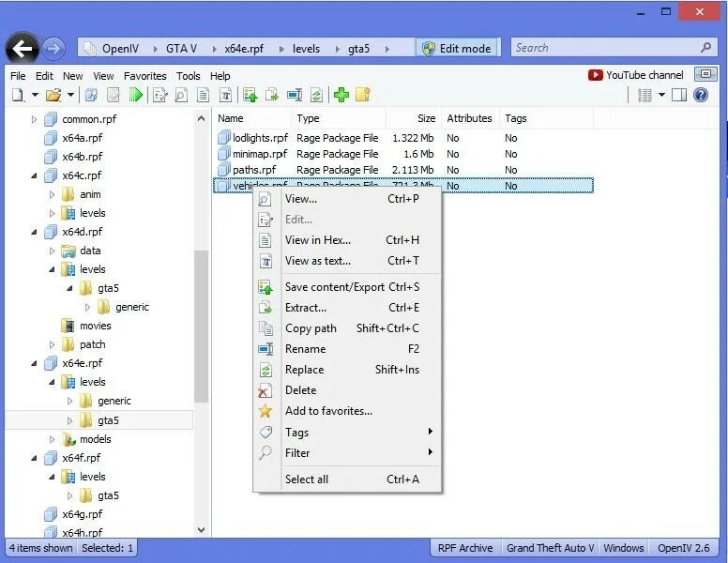Click the paths.rpf file icon
Viewport: 728px width, 563px height.
click(224, 169)
